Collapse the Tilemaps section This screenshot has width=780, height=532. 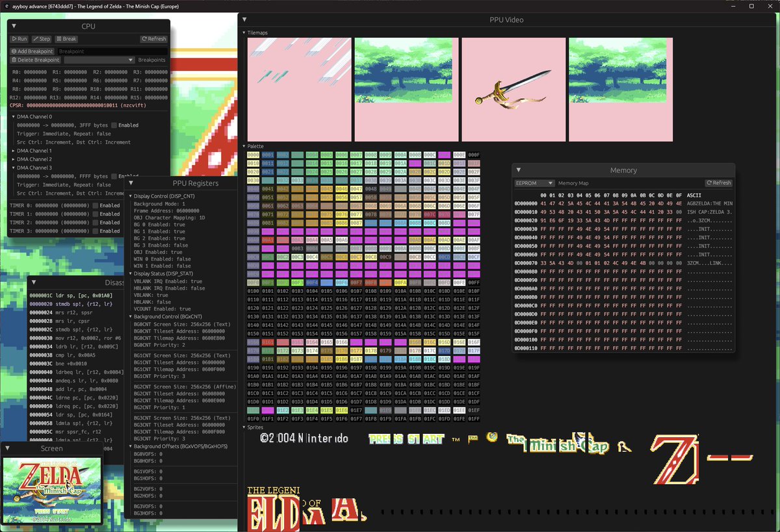[244, 32]
